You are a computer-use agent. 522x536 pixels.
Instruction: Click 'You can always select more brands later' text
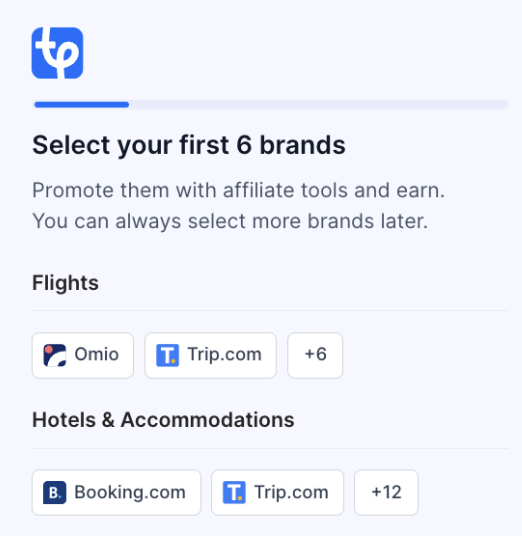(230, 221)
